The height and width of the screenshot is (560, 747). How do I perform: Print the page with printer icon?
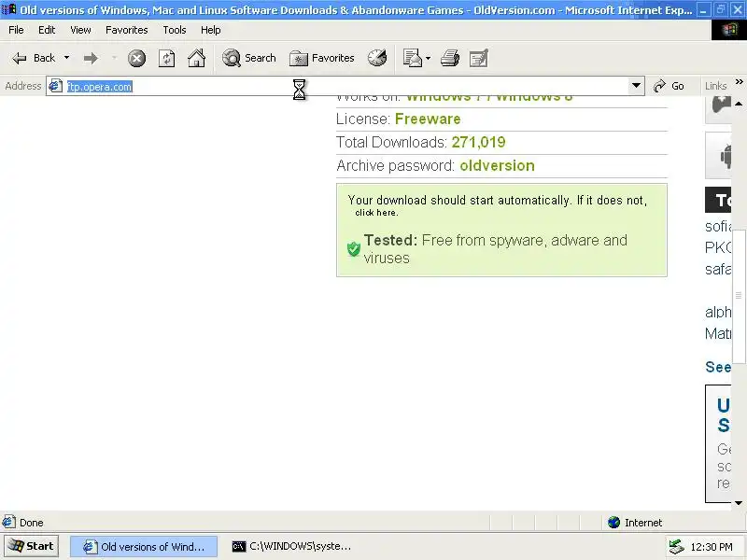[x=450, y=58]
